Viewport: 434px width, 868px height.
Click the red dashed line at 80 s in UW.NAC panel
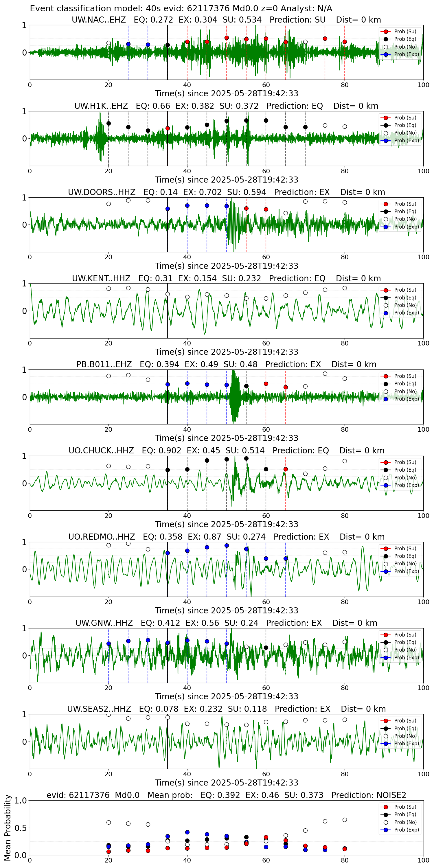click(x=344, y=53)
